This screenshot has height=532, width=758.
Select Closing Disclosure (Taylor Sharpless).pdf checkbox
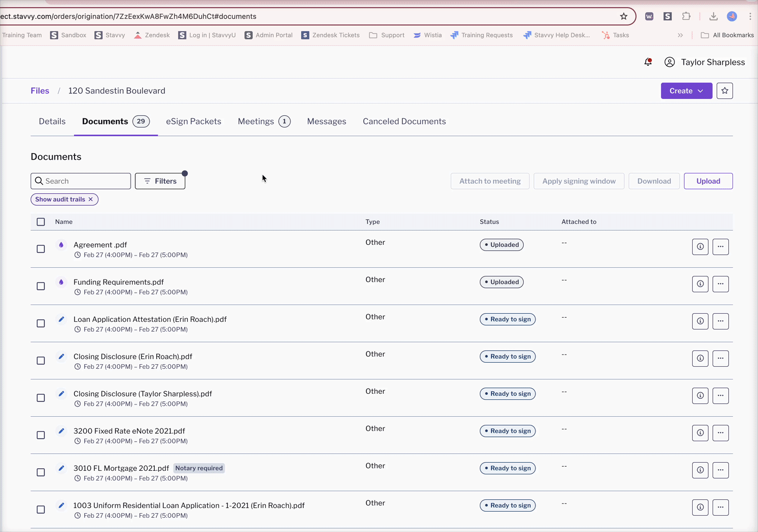[41, 398]
